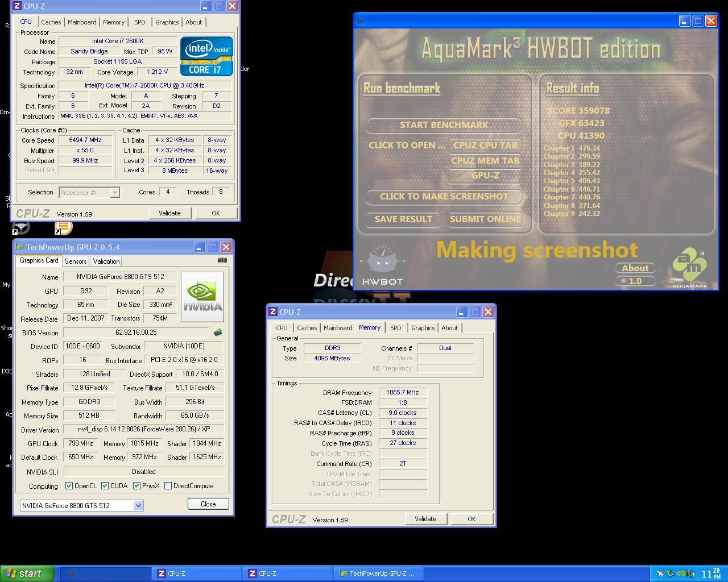
Task: Click SCORE 359078 text in AquaMark
Action: click(578, 111)
